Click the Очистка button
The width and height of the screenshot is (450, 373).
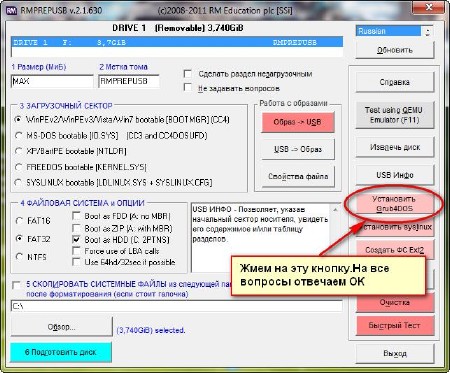[395, 303]
